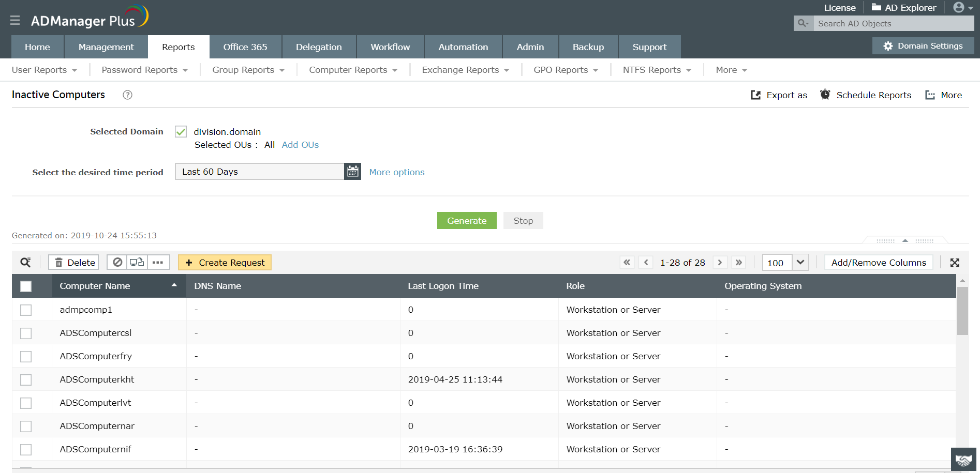980x473 pixels.
Task: Go to the last page of results
Action: click(739, 263)
